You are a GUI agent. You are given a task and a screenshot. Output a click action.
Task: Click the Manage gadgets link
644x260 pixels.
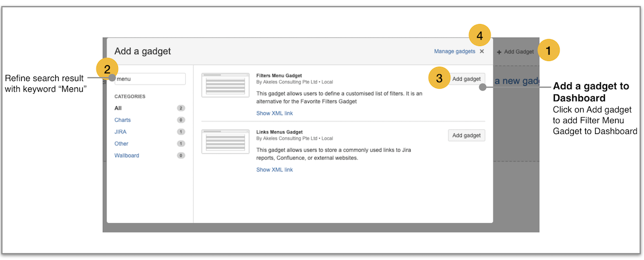click(x=454, y=51)
